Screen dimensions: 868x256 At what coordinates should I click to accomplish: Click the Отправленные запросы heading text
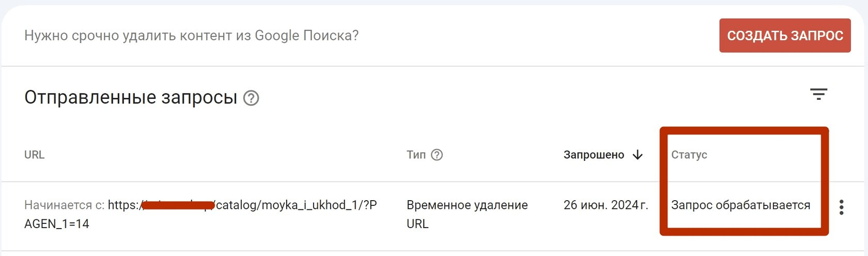[x=131, y=97]
